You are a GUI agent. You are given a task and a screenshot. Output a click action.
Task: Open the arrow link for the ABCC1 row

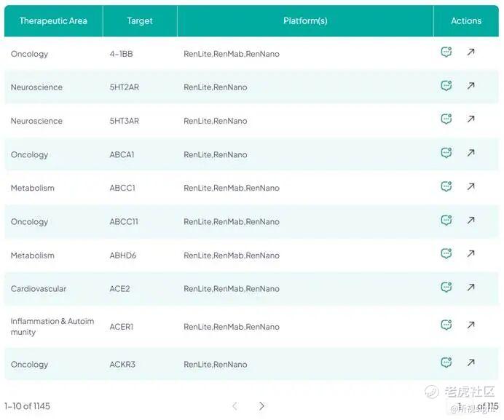471,186
